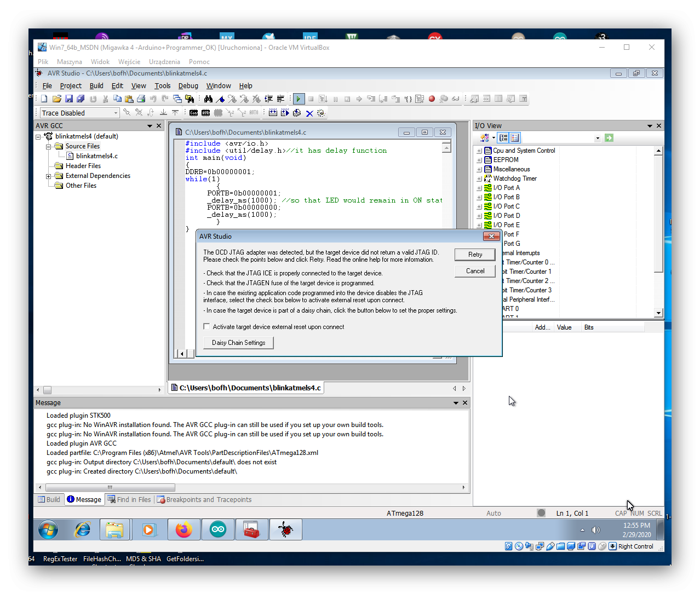The width and height of the screenshot is (700, 594).
Task: Expand Cpu and System Control node
Action: point(479,151)
